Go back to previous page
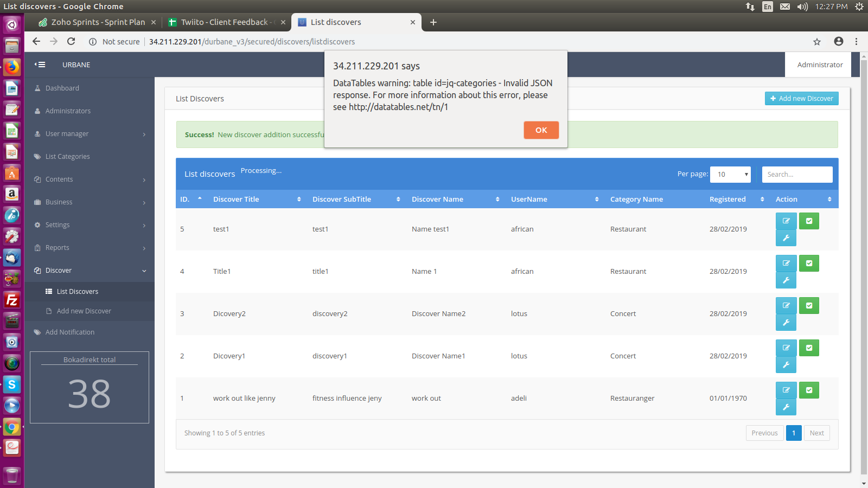The width and height of the screenshot is (868, 488). point(36,41)
